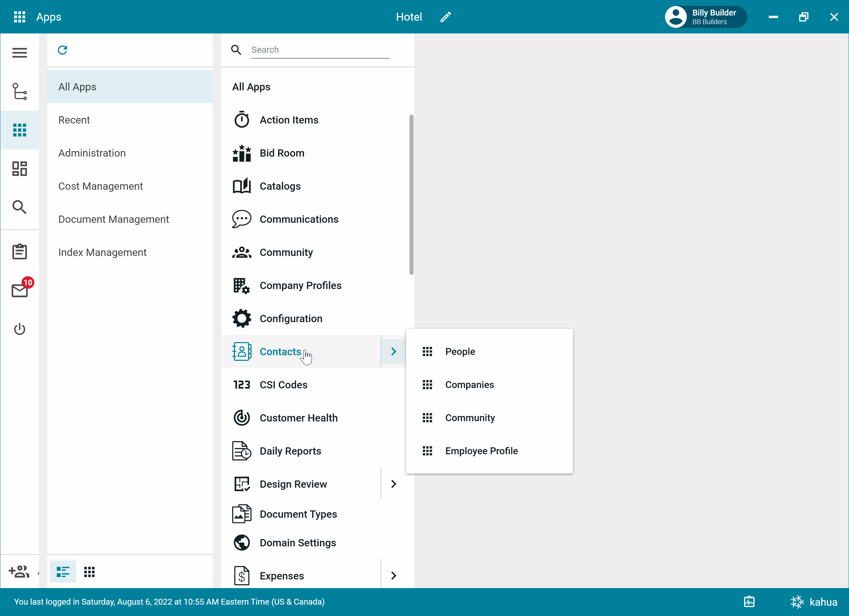Switch to grid tile view layout
This screenshot has width=849, height=616.
(89, 572)
